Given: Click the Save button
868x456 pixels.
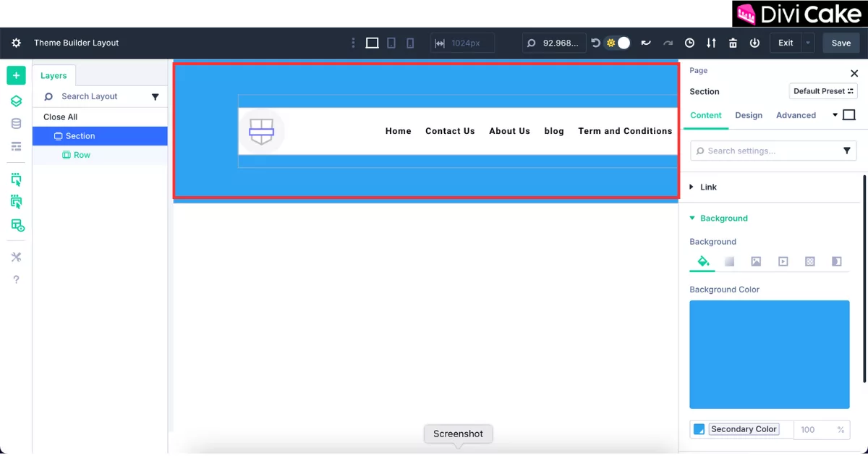Looking at the screenshot, I should [x=841, y=43].
